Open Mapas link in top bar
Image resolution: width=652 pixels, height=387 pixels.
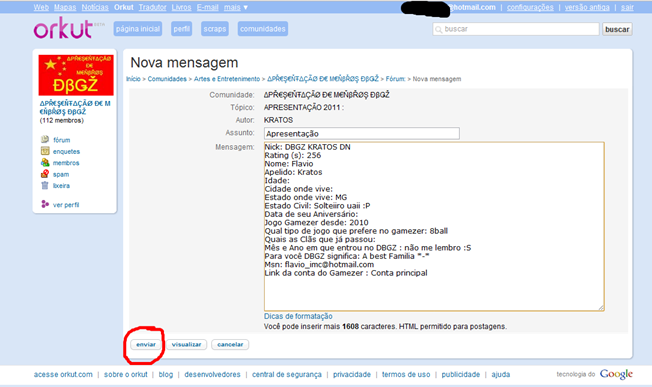[x=65, y=7]
